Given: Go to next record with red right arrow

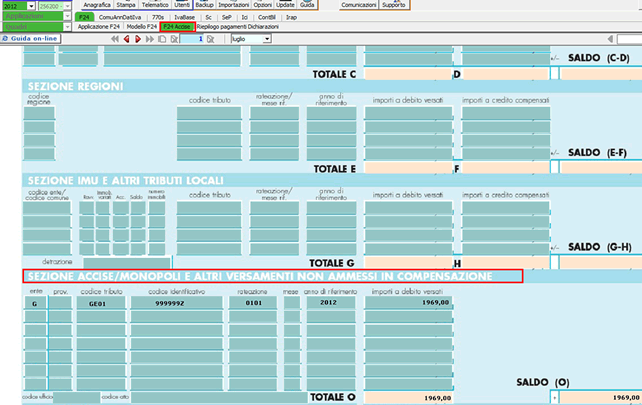Looking at the screenshot, I should [138, 39].
